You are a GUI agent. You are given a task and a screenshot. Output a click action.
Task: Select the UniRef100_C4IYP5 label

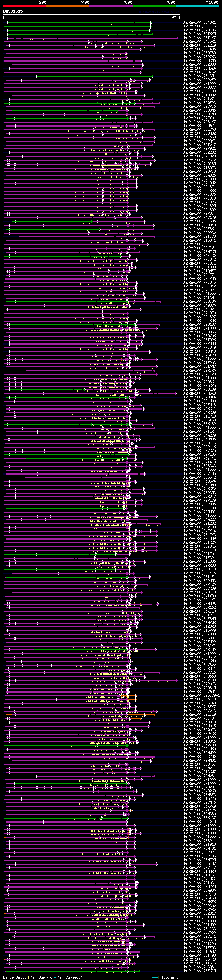coord(199,810)
